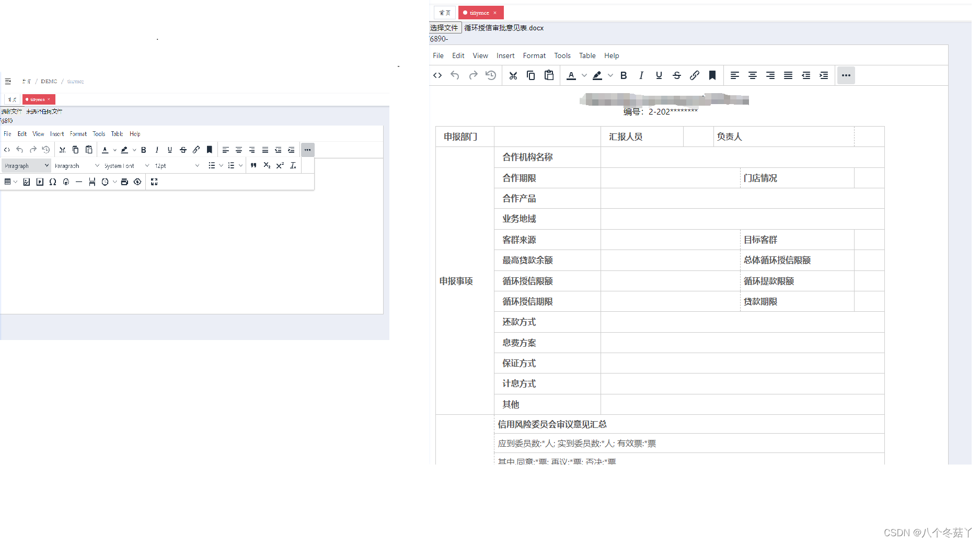Toggle italic formatting in right editor
Image resolution: width=980 pixels, height=543 pixels.
(x=641, y=75)
